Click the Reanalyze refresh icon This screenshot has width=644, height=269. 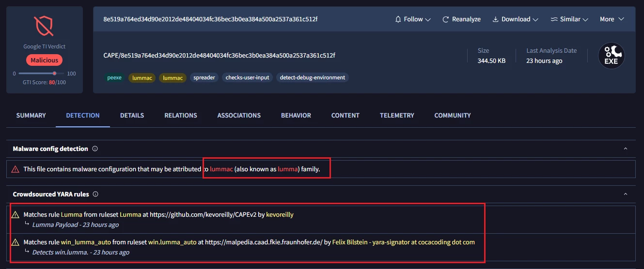click(446, 19)
